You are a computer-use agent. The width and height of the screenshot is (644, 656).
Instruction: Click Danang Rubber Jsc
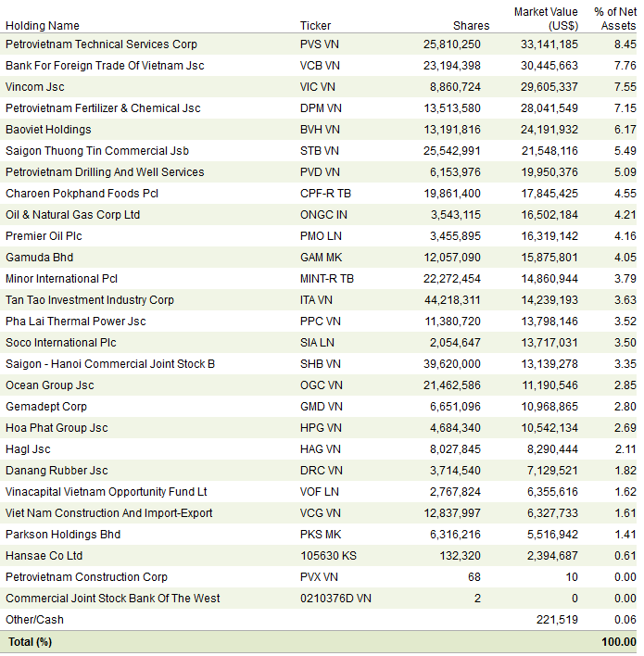57,471
